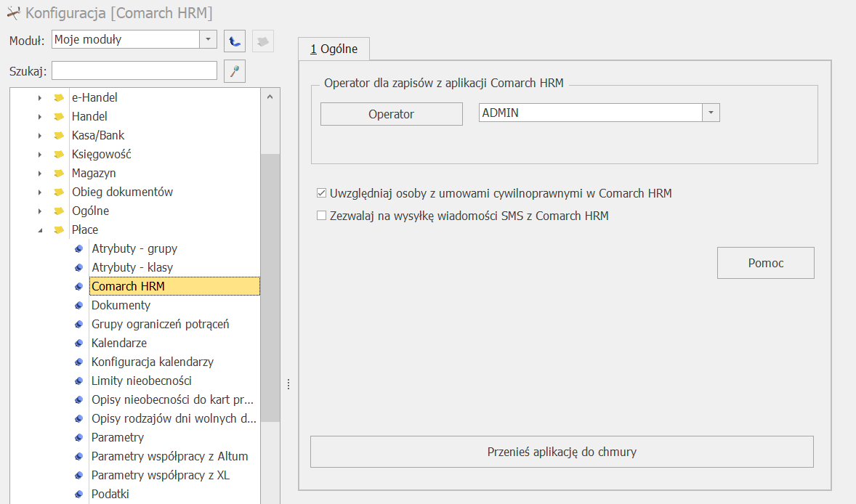
Task: Click the bullet icon of Comarch HRM
Action: pyautogui.click(x=78, y=286)
